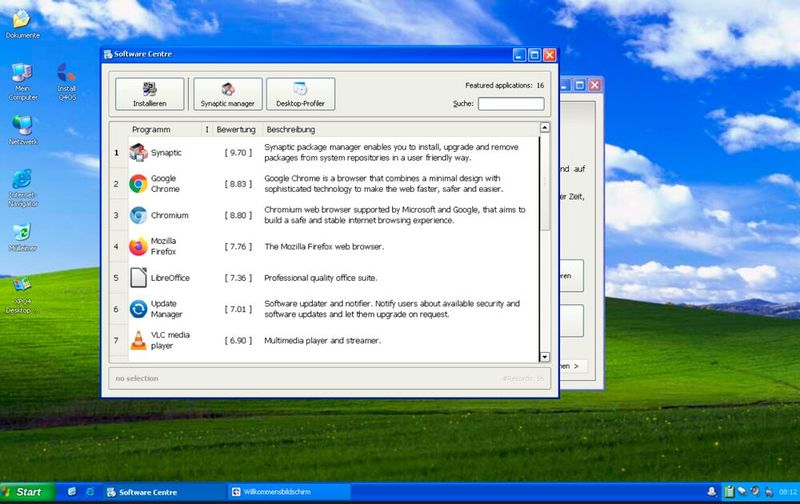Click the scrollbar up arrow in app list
The height and width of the screenshot is (504, 800).
click(545, 128)
